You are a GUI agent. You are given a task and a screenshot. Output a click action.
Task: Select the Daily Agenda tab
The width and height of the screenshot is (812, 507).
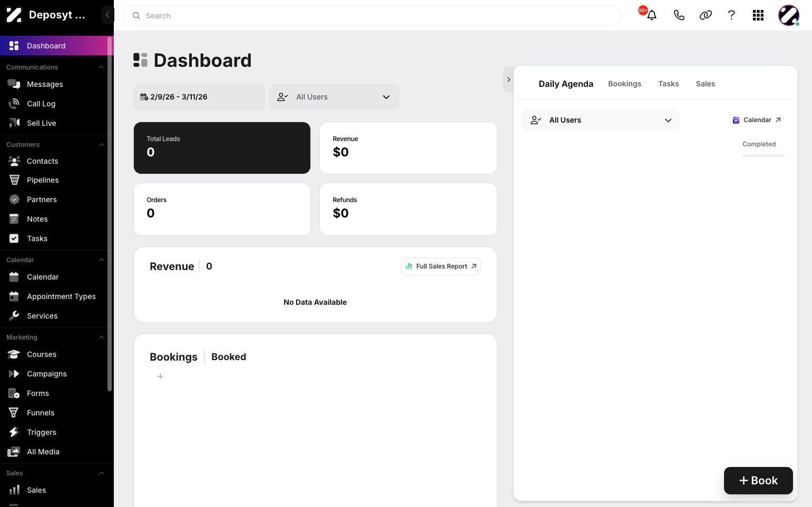point(566,84)
